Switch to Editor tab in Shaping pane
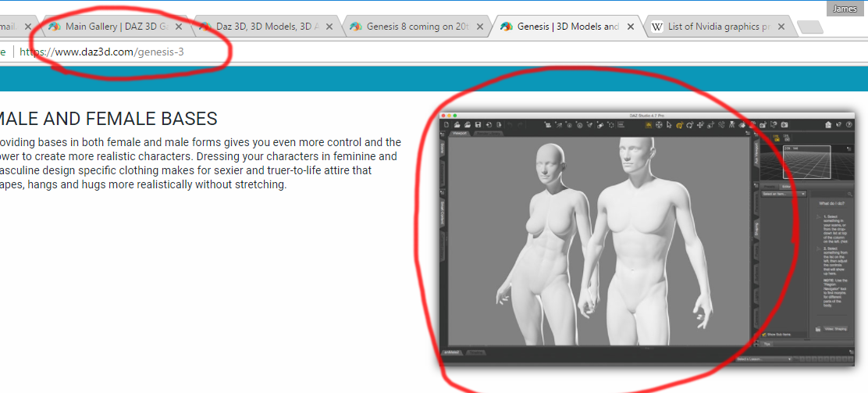The image size is (868, 393). [786, 187]
